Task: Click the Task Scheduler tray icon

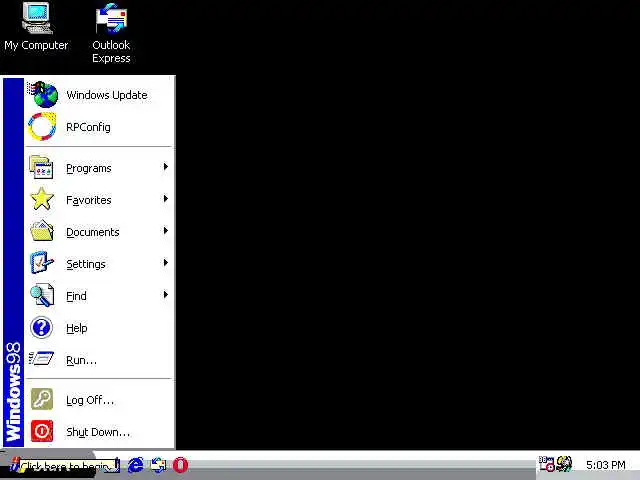Action: (x=547, y=464)
